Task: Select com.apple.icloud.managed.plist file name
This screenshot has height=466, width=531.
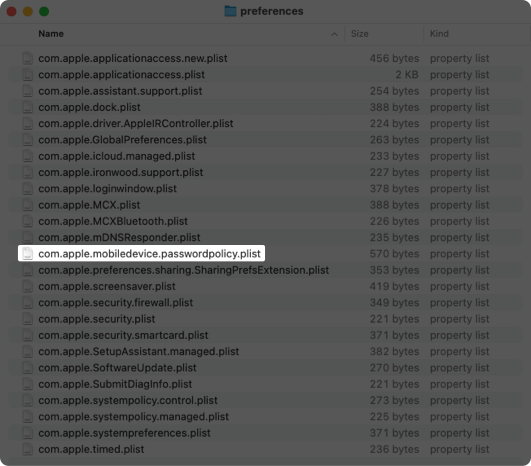Action: coord(116,156)
